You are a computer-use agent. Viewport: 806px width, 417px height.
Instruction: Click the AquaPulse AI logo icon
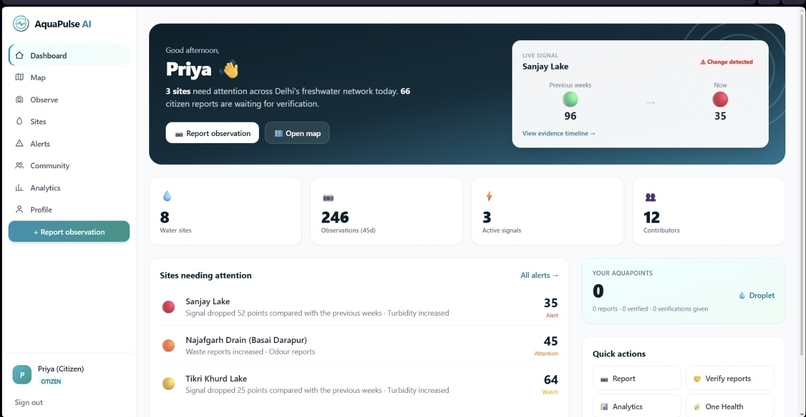(21, 24)
